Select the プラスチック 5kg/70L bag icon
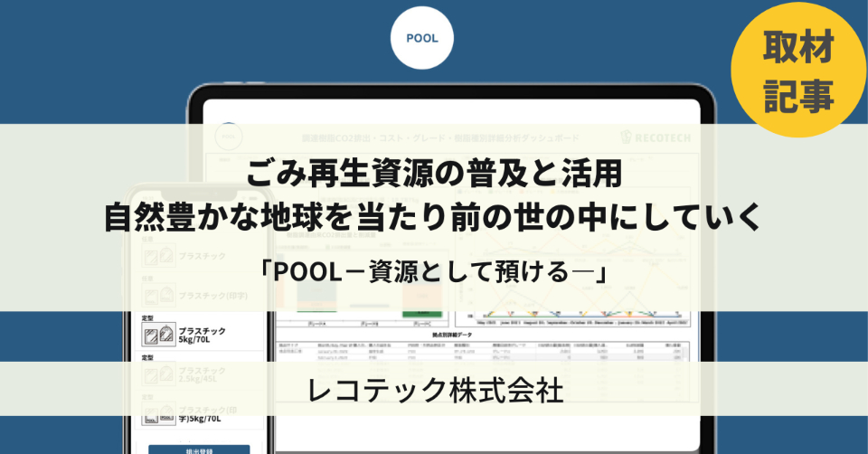Screen dimensions: 868x454 click(x=158, y=336)
